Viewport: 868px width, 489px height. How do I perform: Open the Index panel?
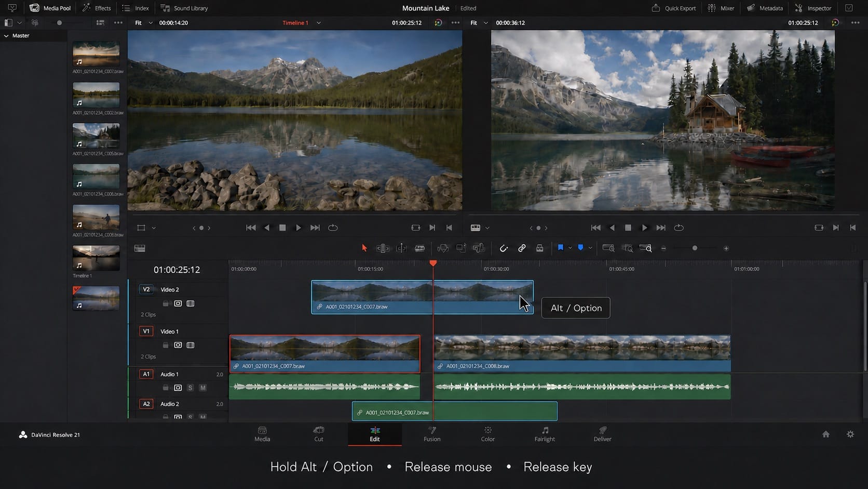coord(135,8)
